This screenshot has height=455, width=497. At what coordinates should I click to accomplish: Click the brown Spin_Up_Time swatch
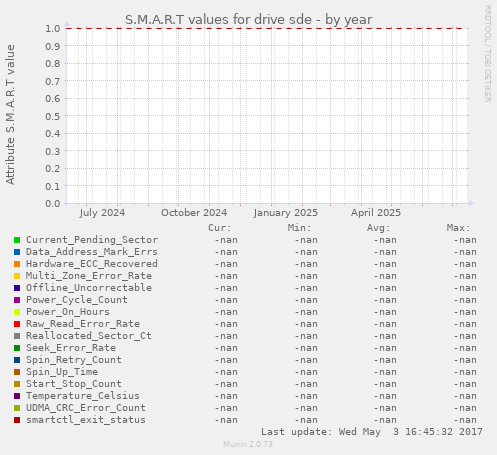pyautogui.click(x=17, y=372)
